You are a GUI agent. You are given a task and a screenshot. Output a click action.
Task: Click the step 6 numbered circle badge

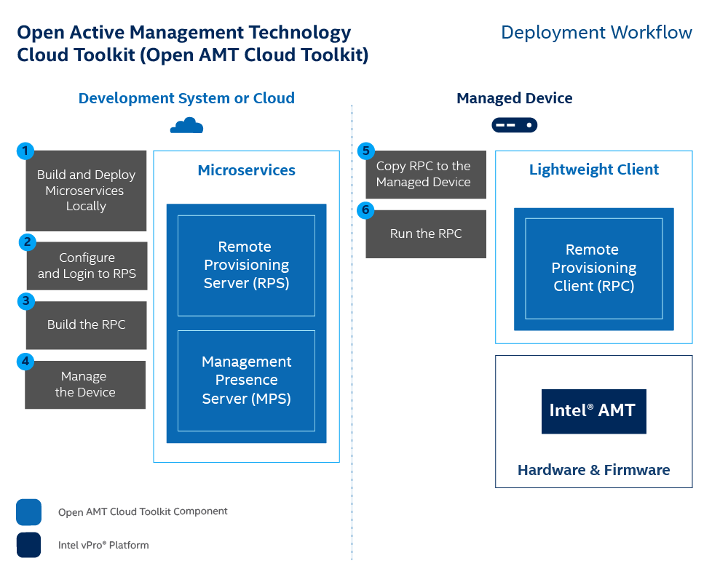[365, 210]
